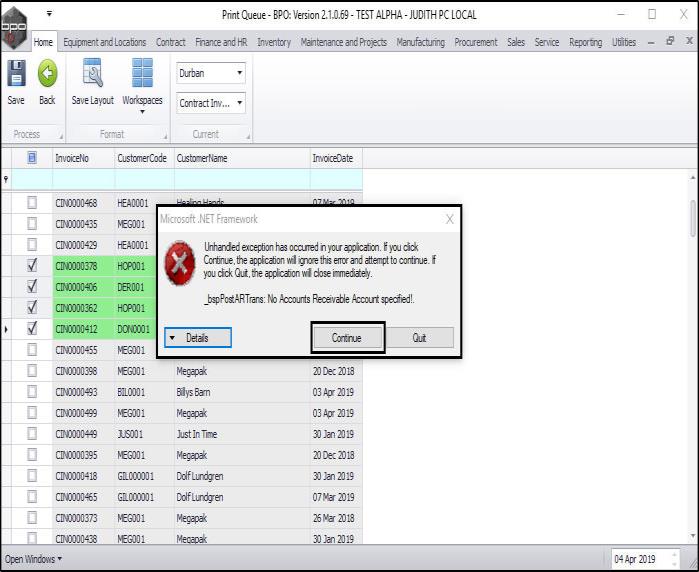Click the CustomerName filter cell

click(242, 179)
